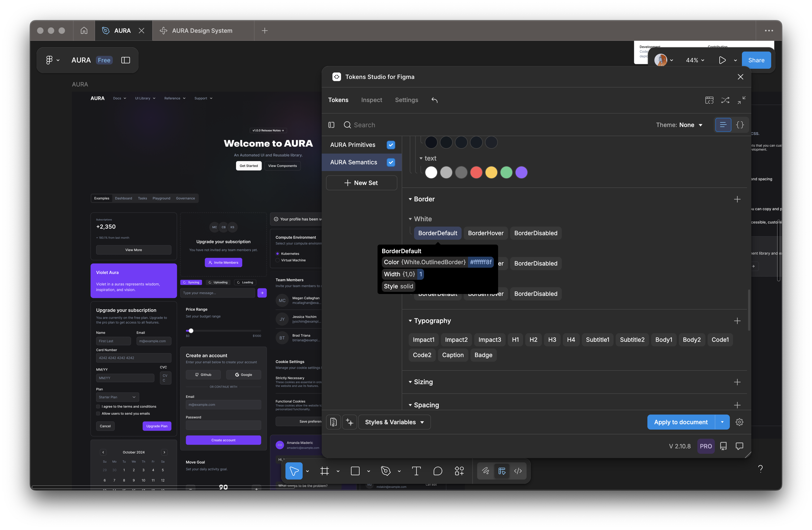The width and height of the screenshot is (812, 530).
Task: Switch to Dev Mode with the code icon
Action: (518, 471)
